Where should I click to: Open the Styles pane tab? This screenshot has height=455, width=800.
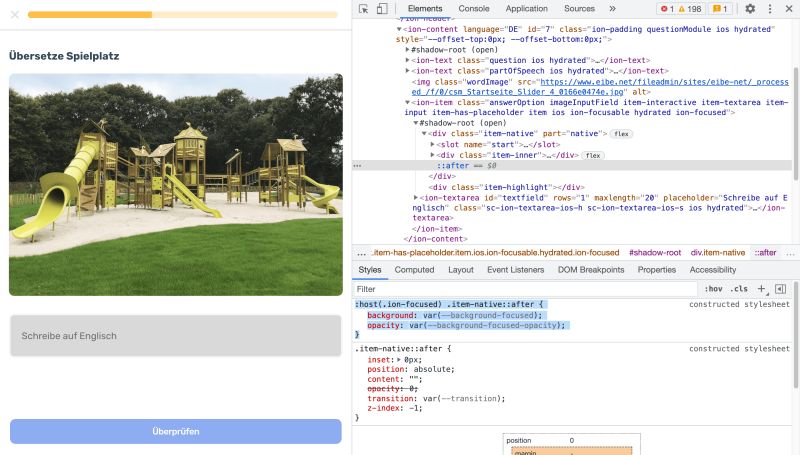370,270
